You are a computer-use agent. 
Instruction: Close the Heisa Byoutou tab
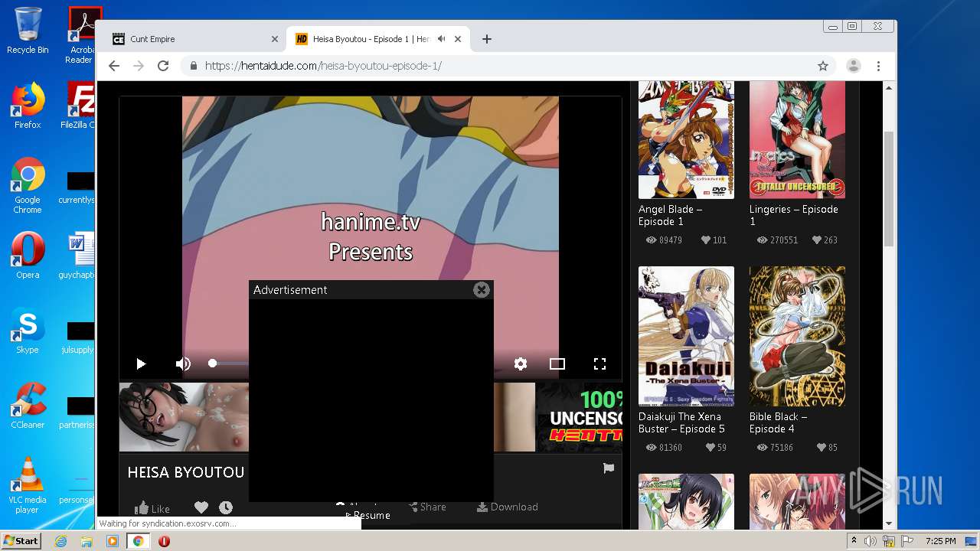coord(459,39)
